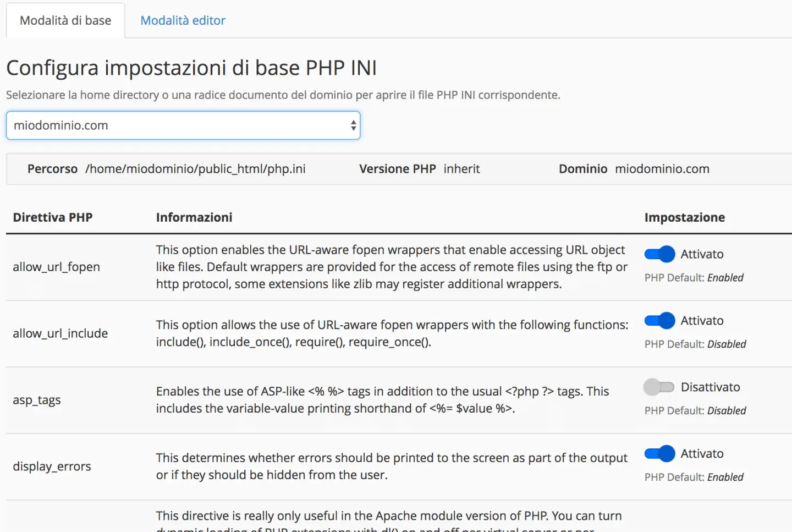Screen dimensions: 792x532
Task: Click the 'Selezionare la home directory' instruction text
Action: coord(283,95)
